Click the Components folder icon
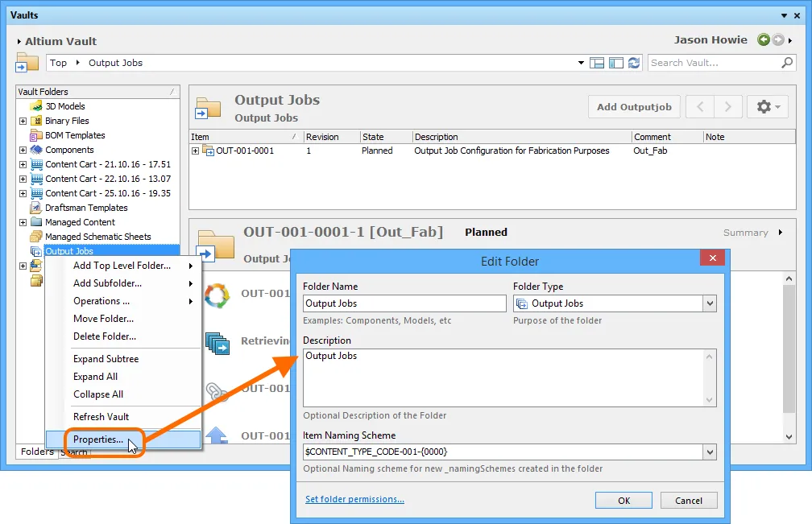 tap(36, 150)
